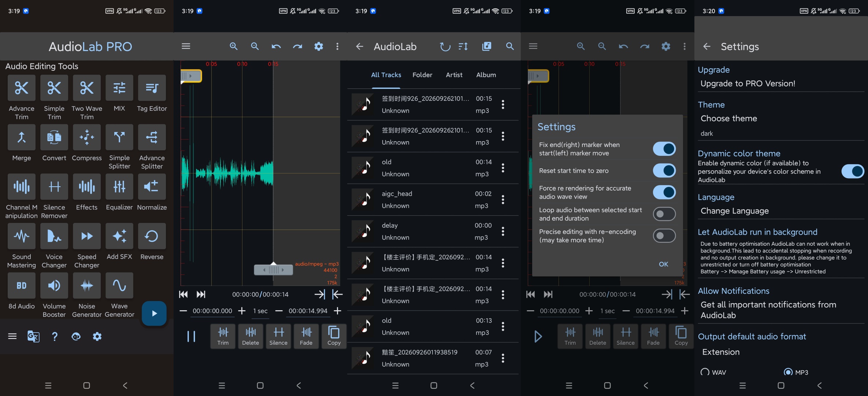Image resolution: width=868 pixels, height=396 pixels.
Task: Click the waveform horizontal scroll handle
Action: [274, 270]
